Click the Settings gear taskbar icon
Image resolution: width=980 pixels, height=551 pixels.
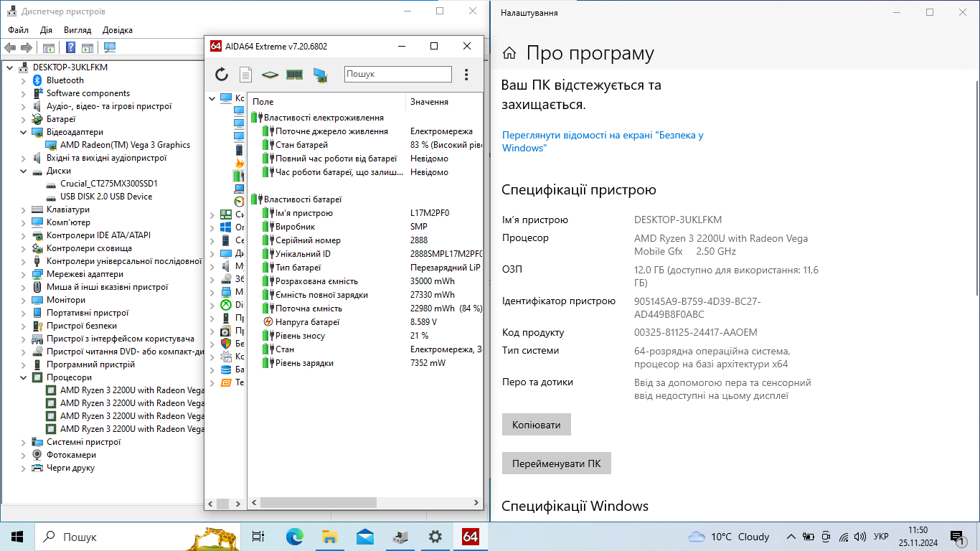tap(435, 537)
